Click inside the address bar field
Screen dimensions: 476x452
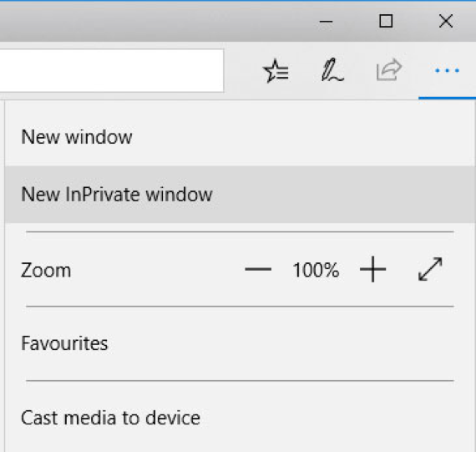point(111,70)
